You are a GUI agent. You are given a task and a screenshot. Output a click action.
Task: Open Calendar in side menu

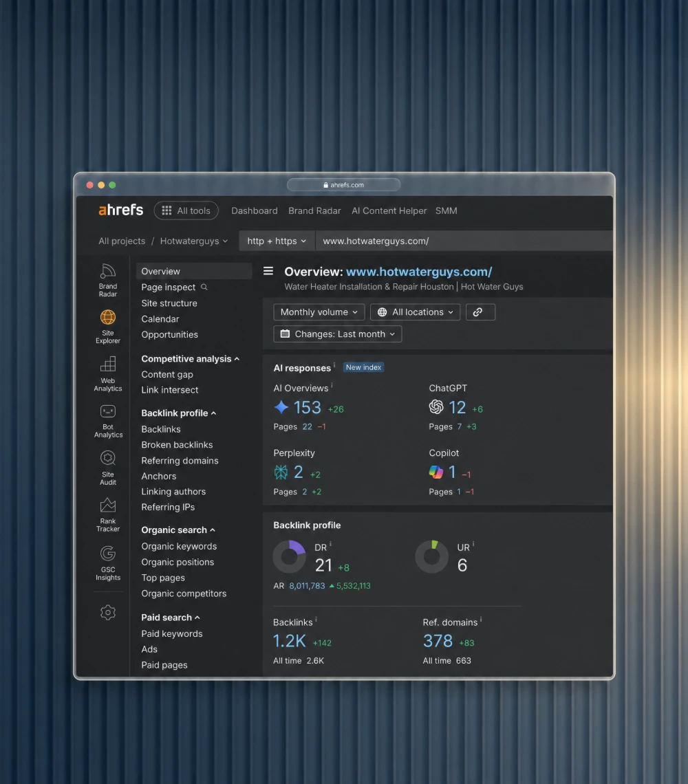pyautogui.click(x=160, y=318)
